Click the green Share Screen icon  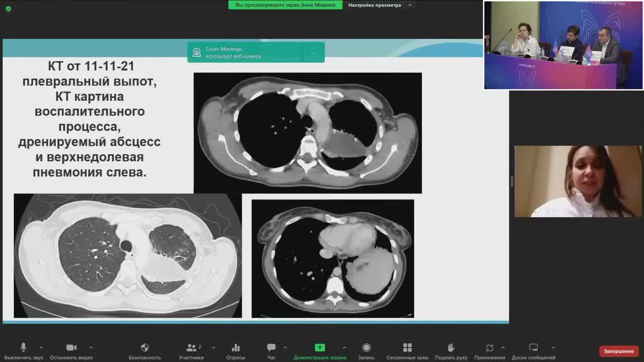coord(320,348)
